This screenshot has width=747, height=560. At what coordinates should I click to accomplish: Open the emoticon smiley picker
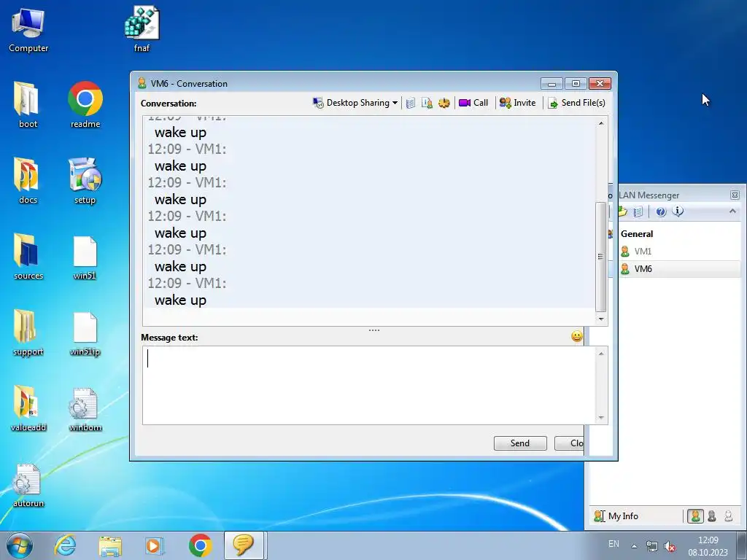click(x=577, y=337)
